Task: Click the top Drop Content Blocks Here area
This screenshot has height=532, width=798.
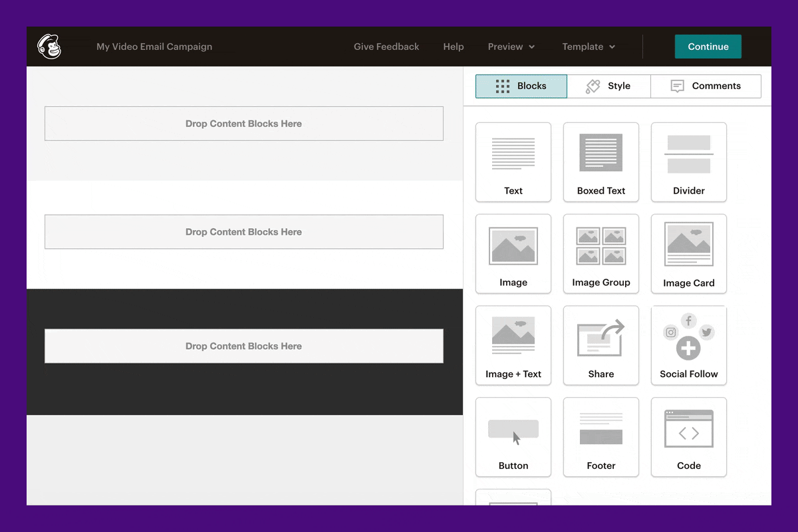Action: [244, 124]
